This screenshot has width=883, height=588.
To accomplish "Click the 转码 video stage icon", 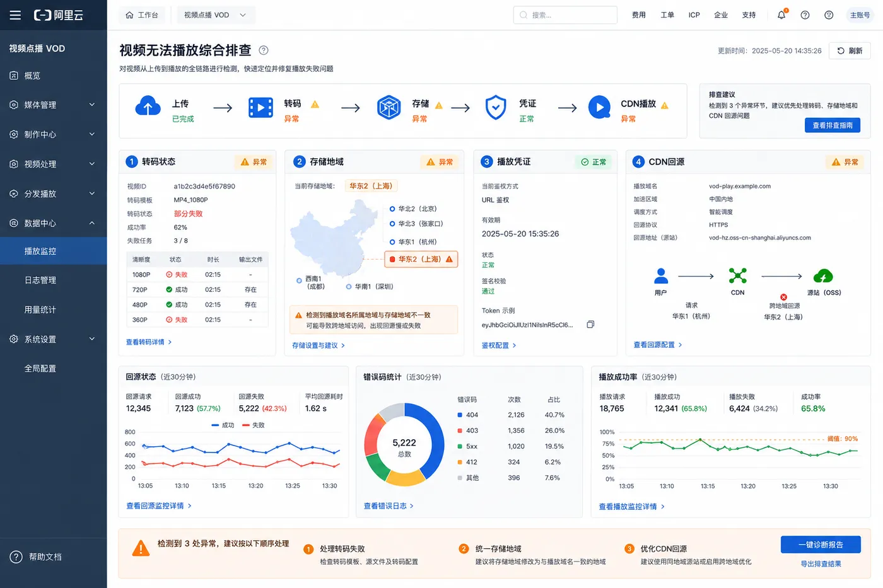I will click(x=260, y=108).
